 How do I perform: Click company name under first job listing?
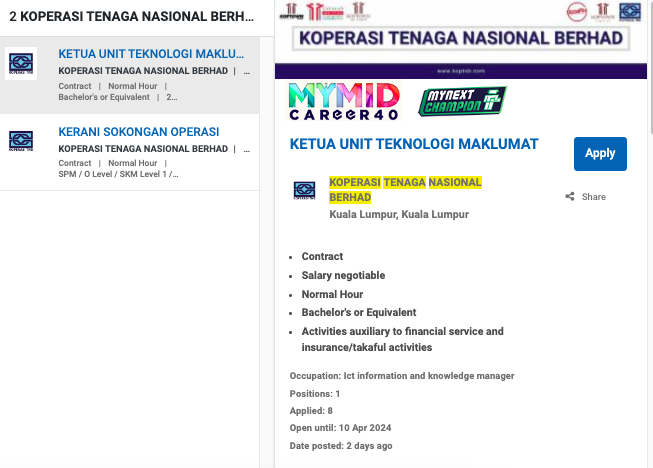coord(143,71)
